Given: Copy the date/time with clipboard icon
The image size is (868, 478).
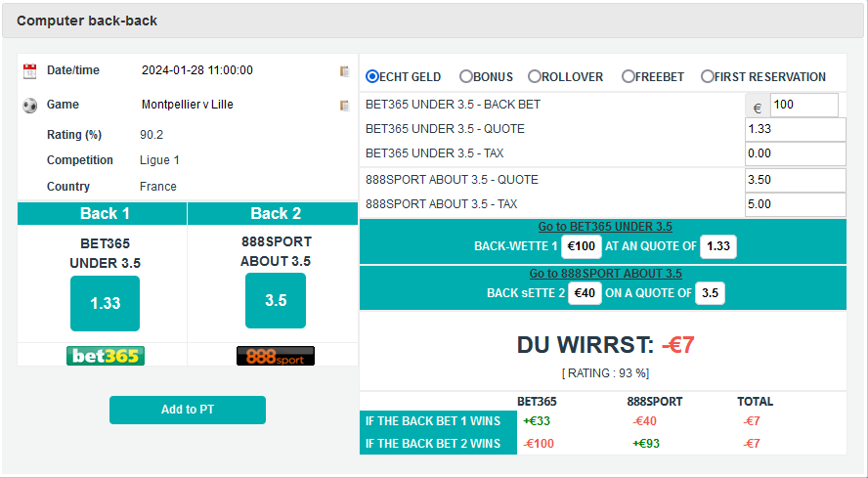Looking at the screenshot, I should [345, 71].
